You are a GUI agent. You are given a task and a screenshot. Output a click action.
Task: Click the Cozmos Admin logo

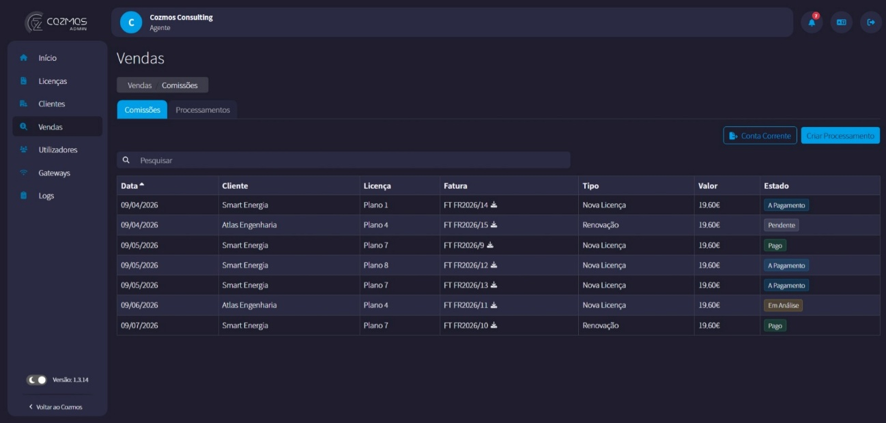[56, 22]
